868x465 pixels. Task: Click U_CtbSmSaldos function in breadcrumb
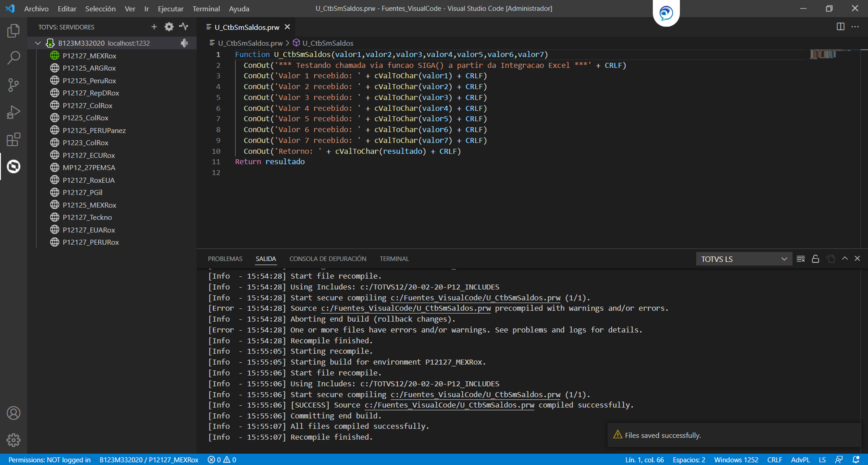point(328,43)
